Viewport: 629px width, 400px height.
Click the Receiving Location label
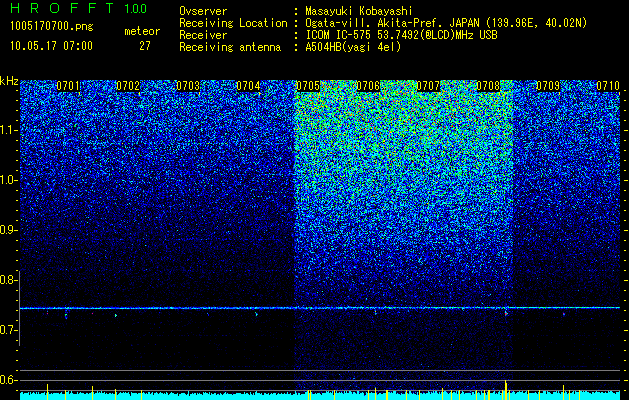click(x=233, y=23)
